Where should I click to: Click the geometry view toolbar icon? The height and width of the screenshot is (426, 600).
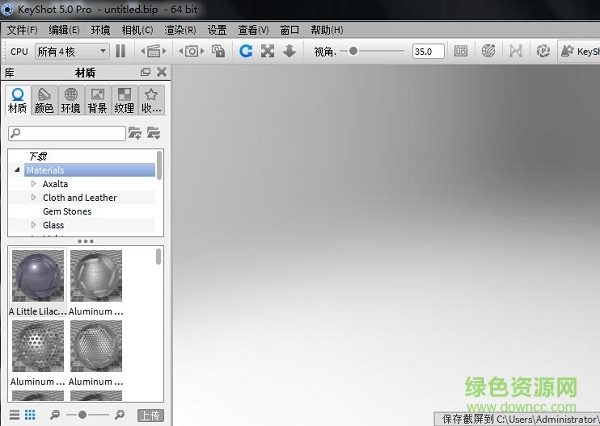515,51
